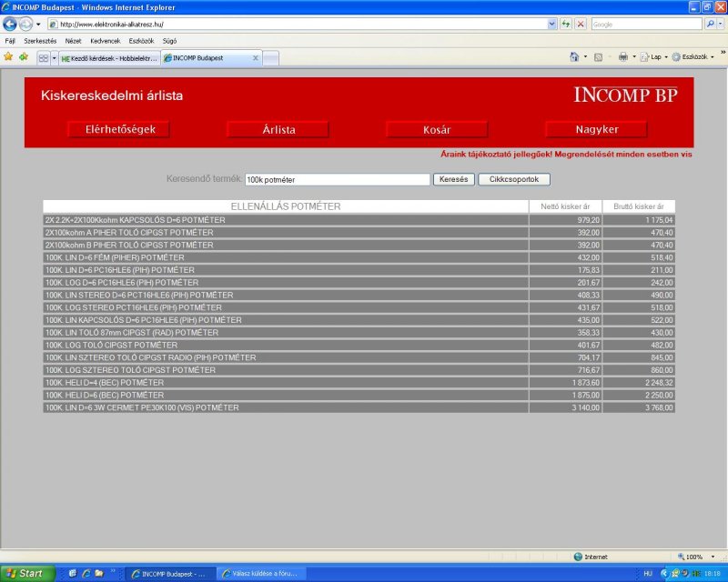Launch Internet Explorer from quick launch
The image size is (728, 582).
86,574
